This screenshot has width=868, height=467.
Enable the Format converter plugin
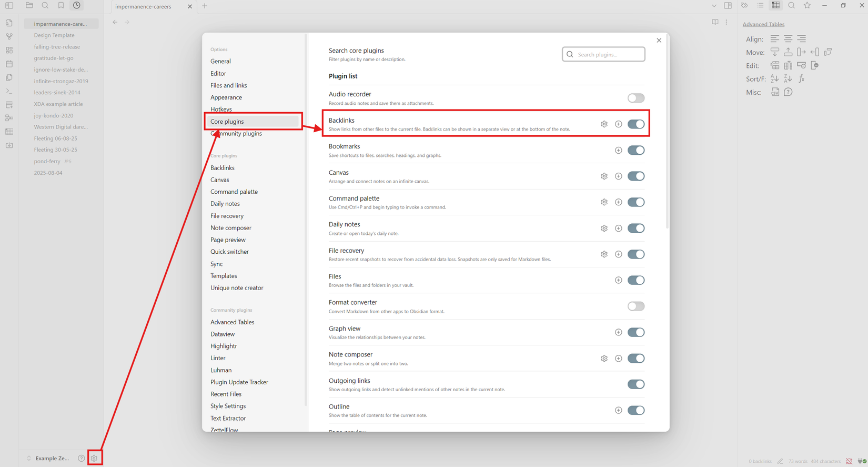tap(635, 306)
